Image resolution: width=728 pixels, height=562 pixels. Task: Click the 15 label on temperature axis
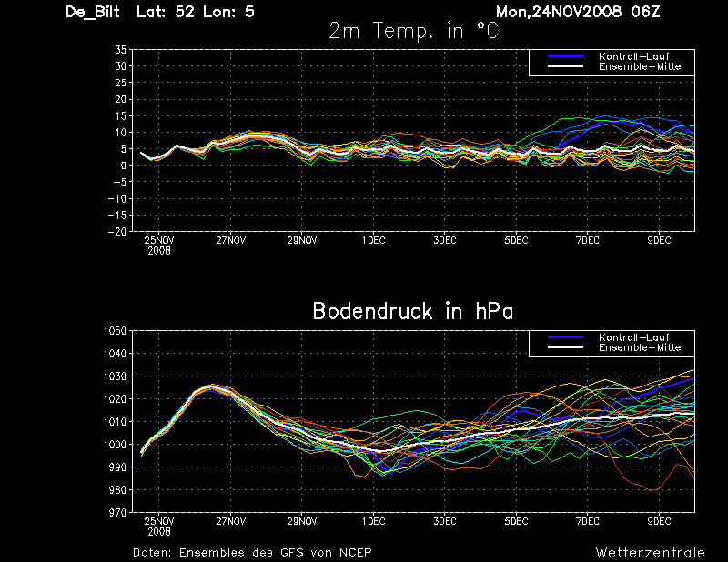coord(121,116)
